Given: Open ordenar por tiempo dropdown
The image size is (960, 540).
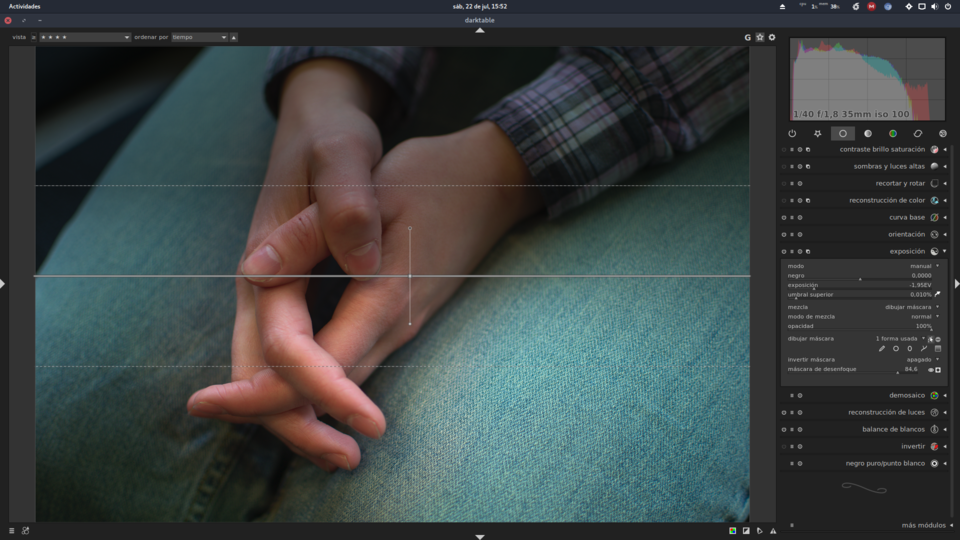Looking at the screenshot, I should pyautogui.click(x=200, y=37).
